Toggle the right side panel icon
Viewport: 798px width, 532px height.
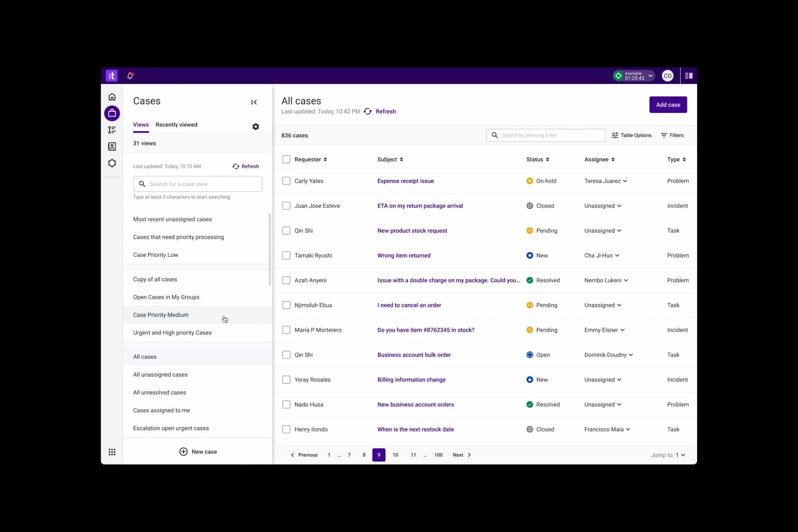click(688, 76)
